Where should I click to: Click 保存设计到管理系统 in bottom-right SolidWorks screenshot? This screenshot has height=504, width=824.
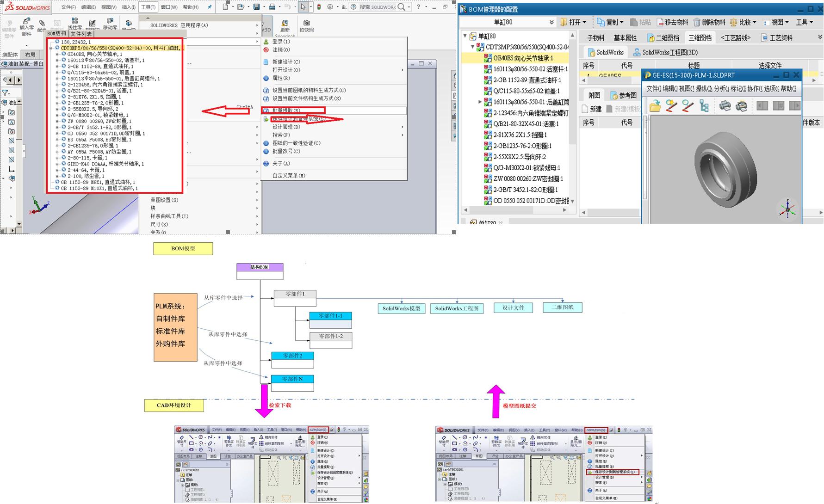pyautogui.click(x=613, y=472)
